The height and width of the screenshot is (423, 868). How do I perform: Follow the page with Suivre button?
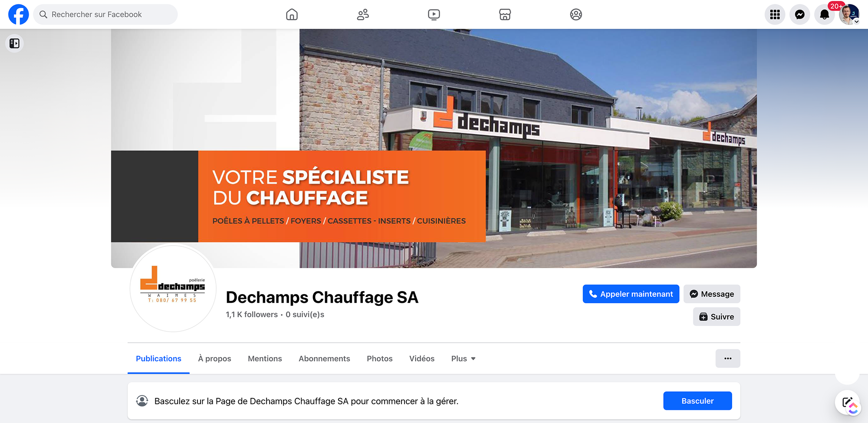point(717,317)
